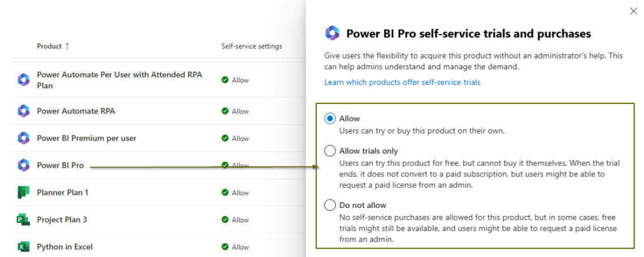This screenshot has width=644, height=257.
Task: Click the Power Automate Per User product icon
Action: coord(23,79)
